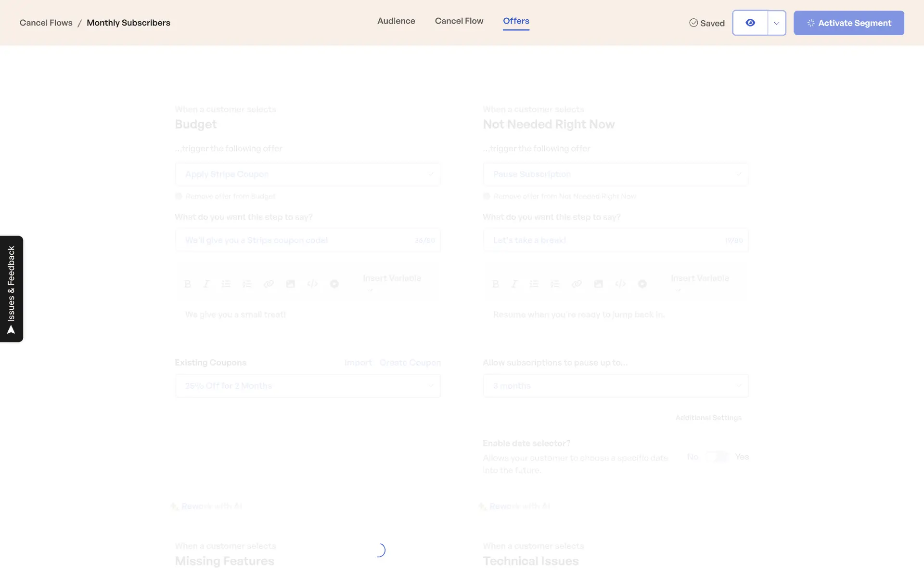
Task: Check Remove offer from Budget
Action: click(x=179, y=196)
